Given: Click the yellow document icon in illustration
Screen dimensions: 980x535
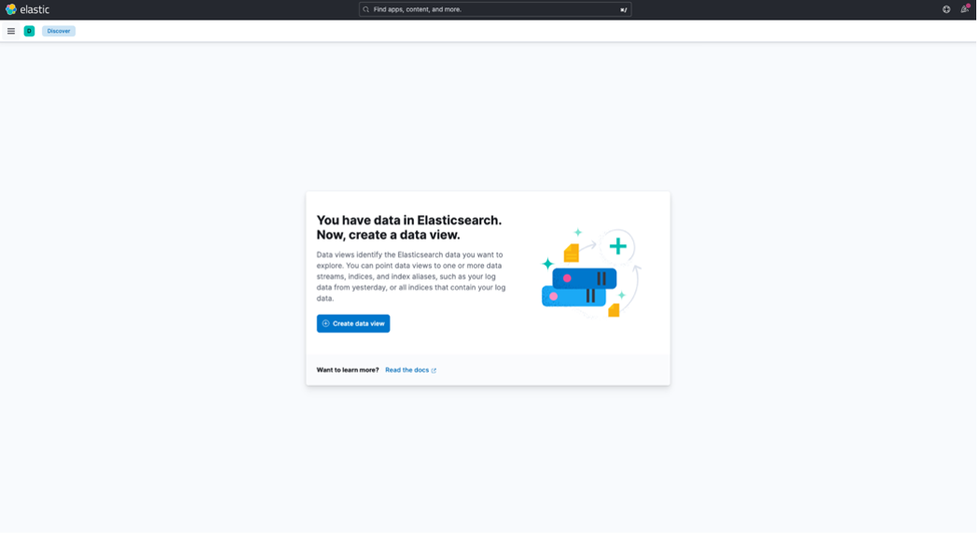Looking at the screenshot, I should [571, 253].
